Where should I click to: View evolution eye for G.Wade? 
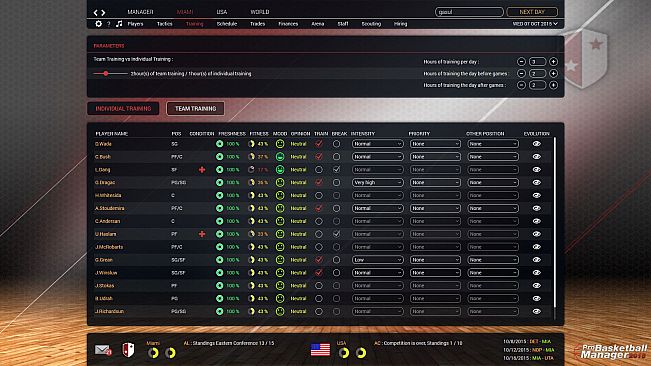(x=537, y=144)
